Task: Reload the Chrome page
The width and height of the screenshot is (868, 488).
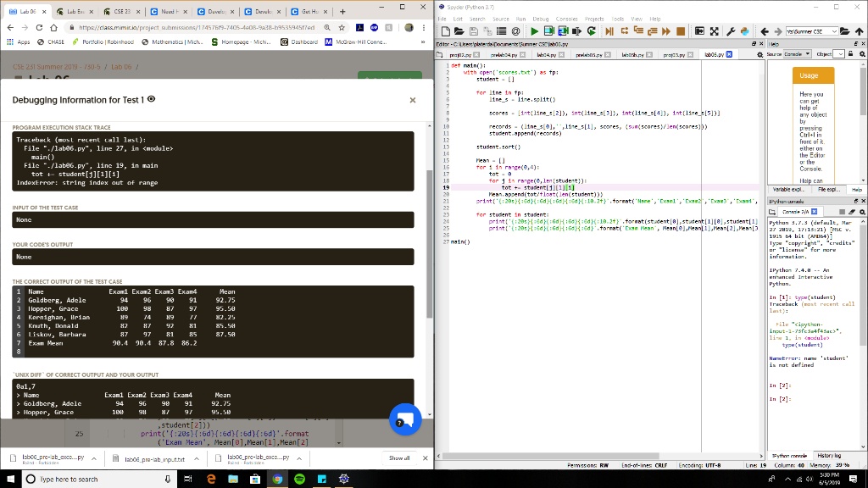Action: coord(39,27)
